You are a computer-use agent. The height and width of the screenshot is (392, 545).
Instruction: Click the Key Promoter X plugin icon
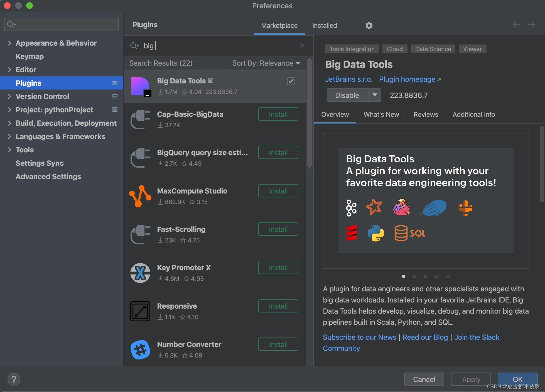coord(140,273)
